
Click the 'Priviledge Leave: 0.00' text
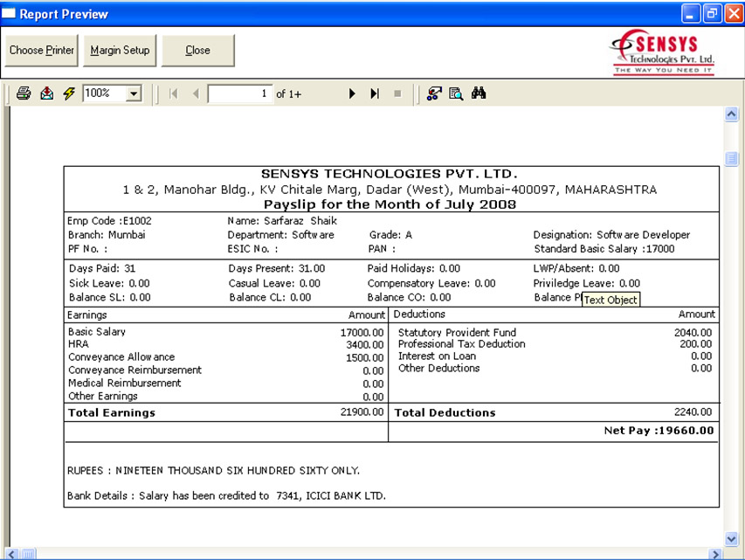point(586,283)
